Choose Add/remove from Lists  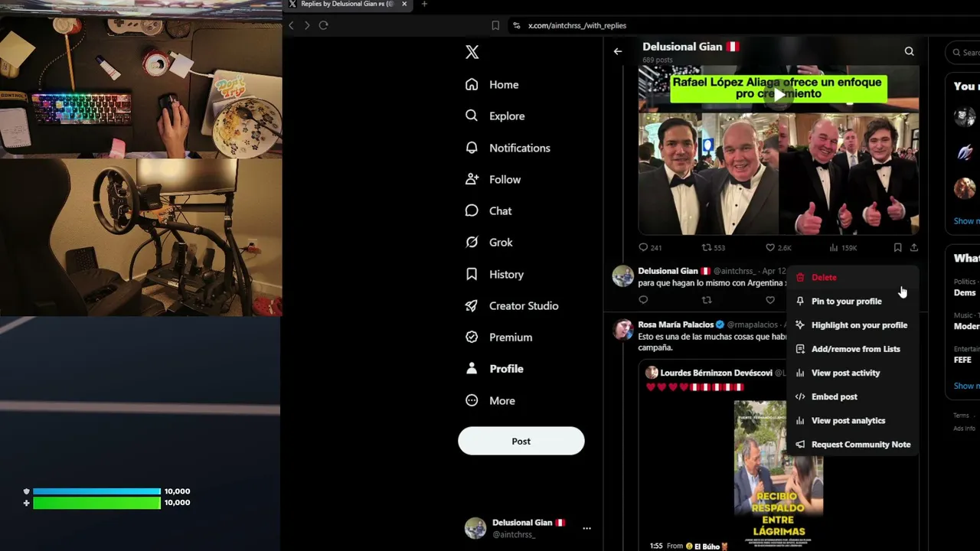click(x=853, y=349)
